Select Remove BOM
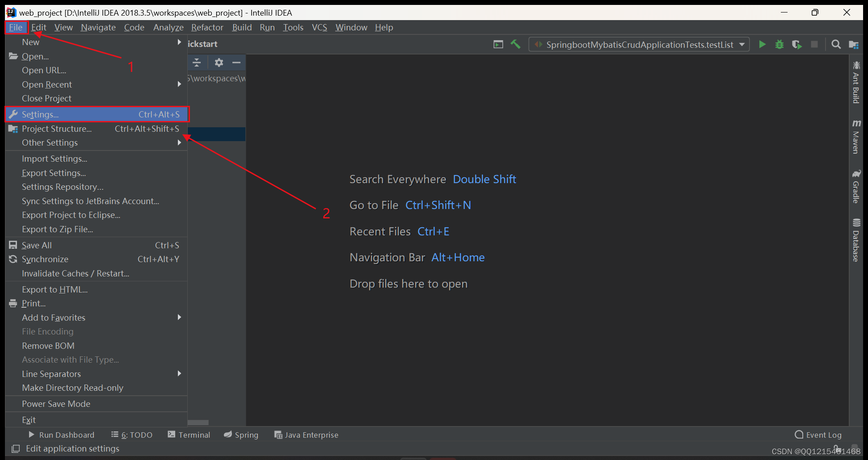 tap(96, 346)
